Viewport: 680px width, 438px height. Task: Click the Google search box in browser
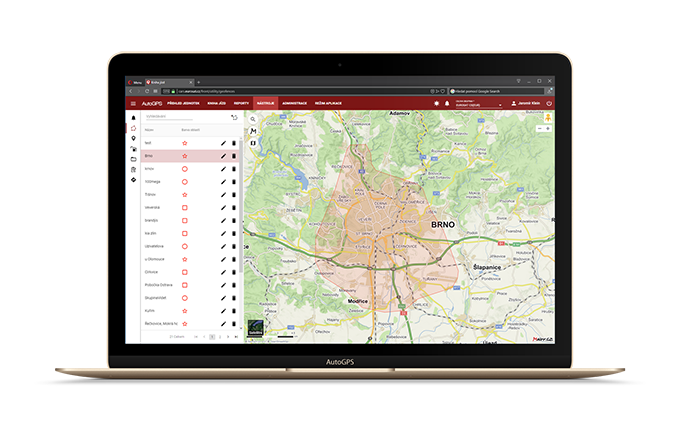497,91
